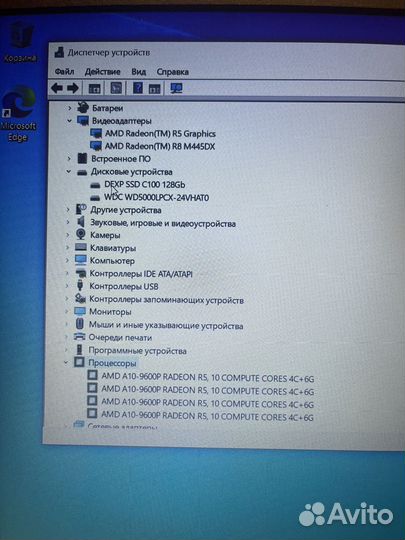Select the Мониторы label
Image resolution: width=405 pixels, height=540 pixels.
point(110,312)
